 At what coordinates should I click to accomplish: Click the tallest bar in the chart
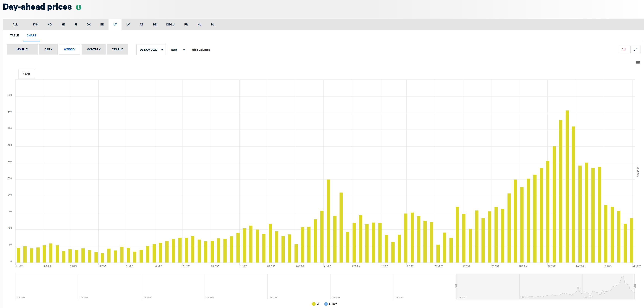pos(567,186)
